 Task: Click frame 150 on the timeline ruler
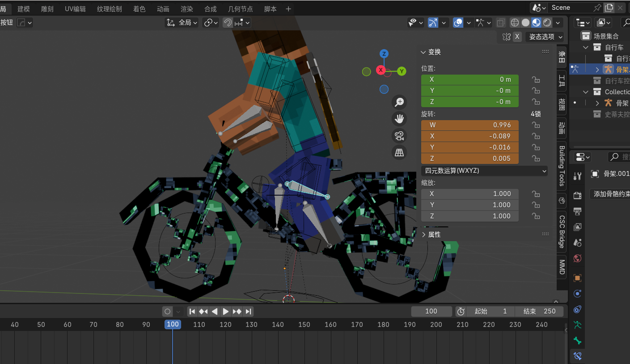(x=304, y=325)
